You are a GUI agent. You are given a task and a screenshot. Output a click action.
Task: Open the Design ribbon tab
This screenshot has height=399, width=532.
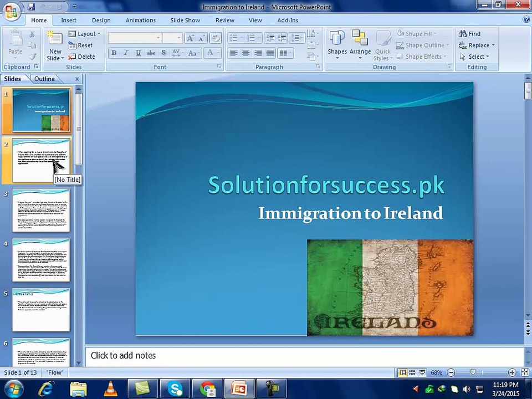click(101, 21)
